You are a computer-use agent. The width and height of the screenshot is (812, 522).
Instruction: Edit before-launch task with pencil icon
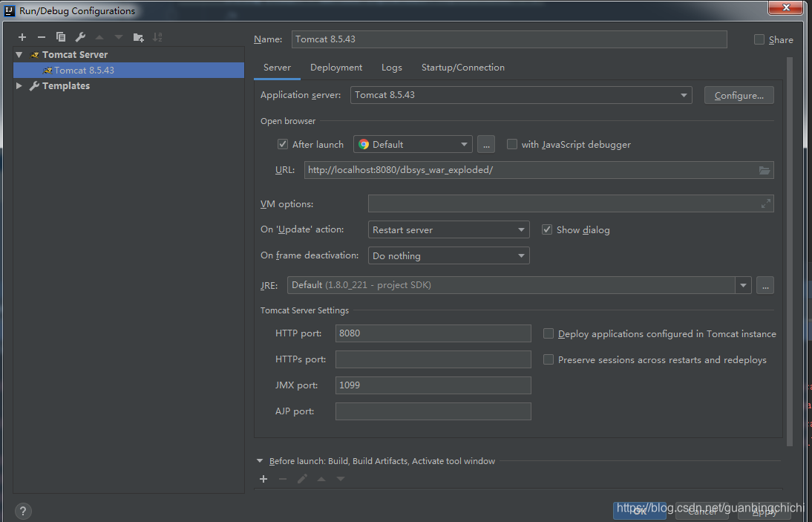pos(302,479)
